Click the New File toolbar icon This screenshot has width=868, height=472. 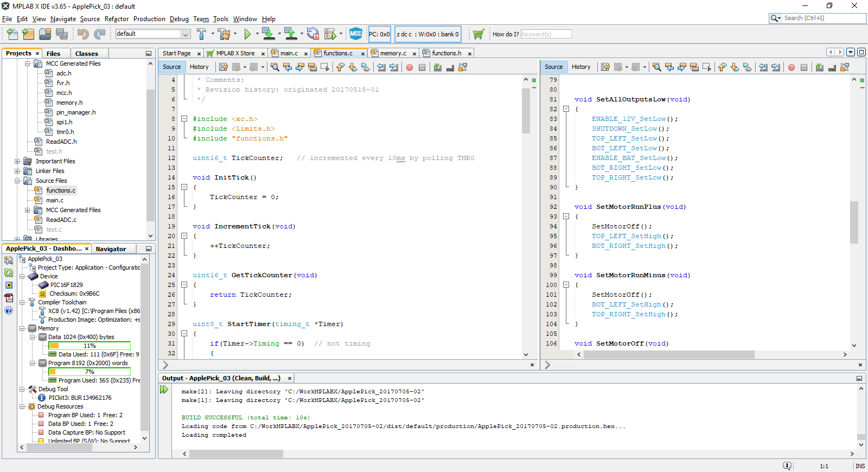[12, 34]
